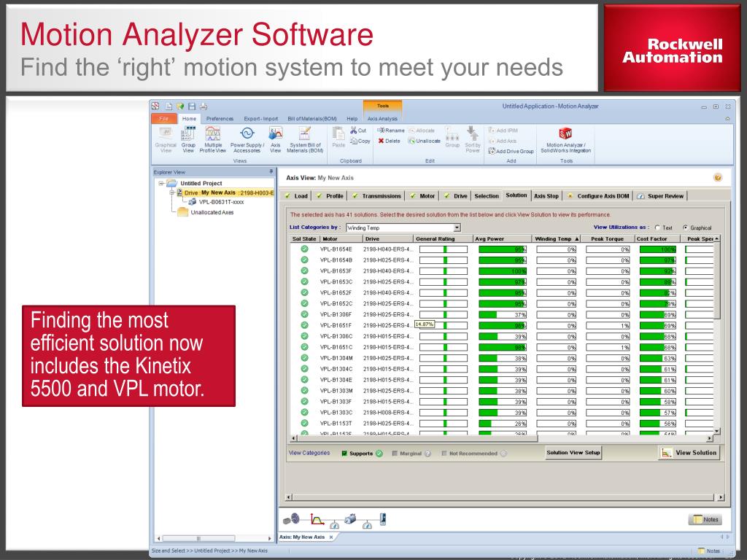Click the drive icon in axis diagram

382,519
